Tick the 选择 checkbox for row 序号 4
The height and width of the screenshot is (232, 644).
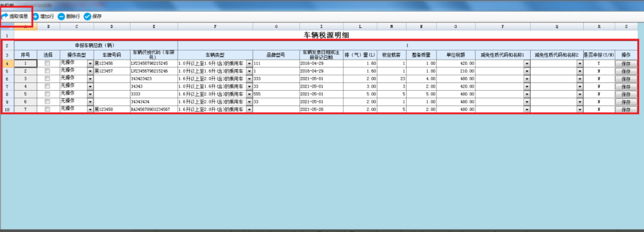(x=48, y=86)
